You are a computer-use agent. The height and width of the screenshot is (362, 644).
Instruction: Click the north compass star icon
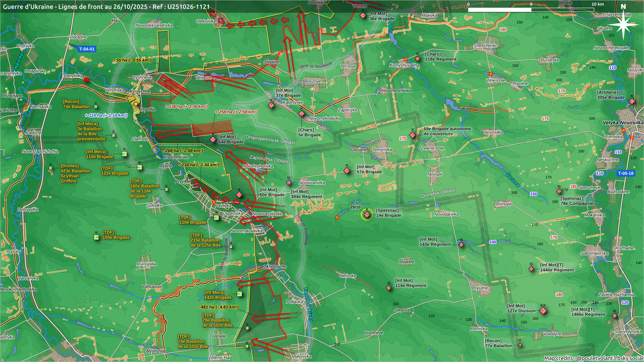(x=623, y=24)
